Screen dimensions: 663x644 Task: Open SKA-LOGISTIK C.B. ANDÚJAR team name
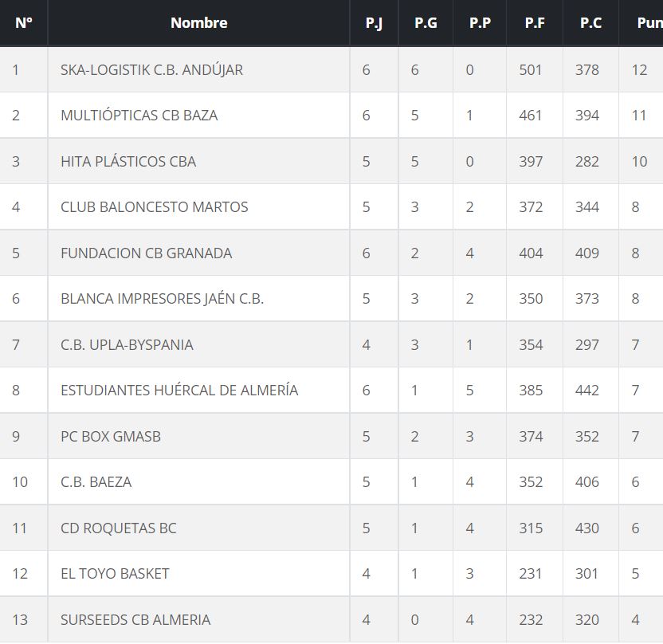[151, 69]
